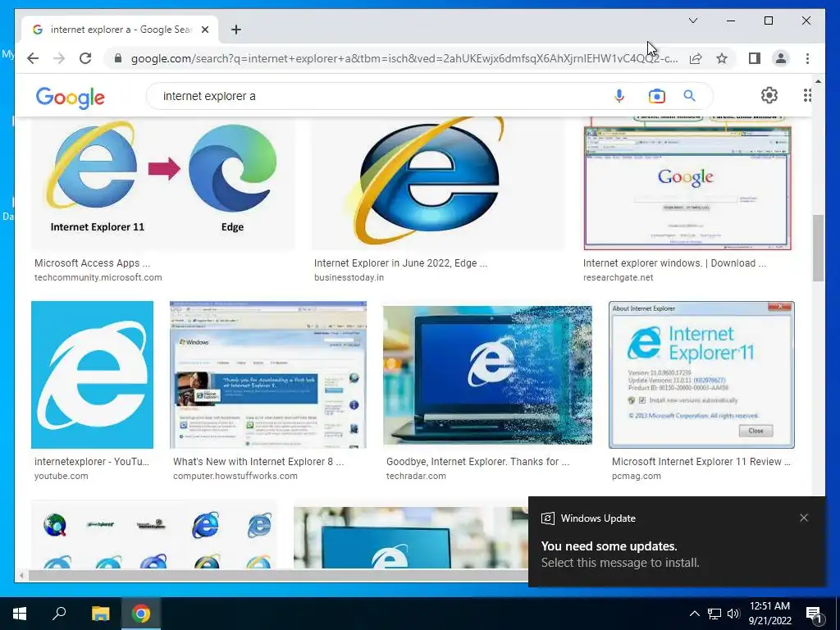Open the Internet Explorer 8 screenshot image
The image size is (840, 630).
268,374
